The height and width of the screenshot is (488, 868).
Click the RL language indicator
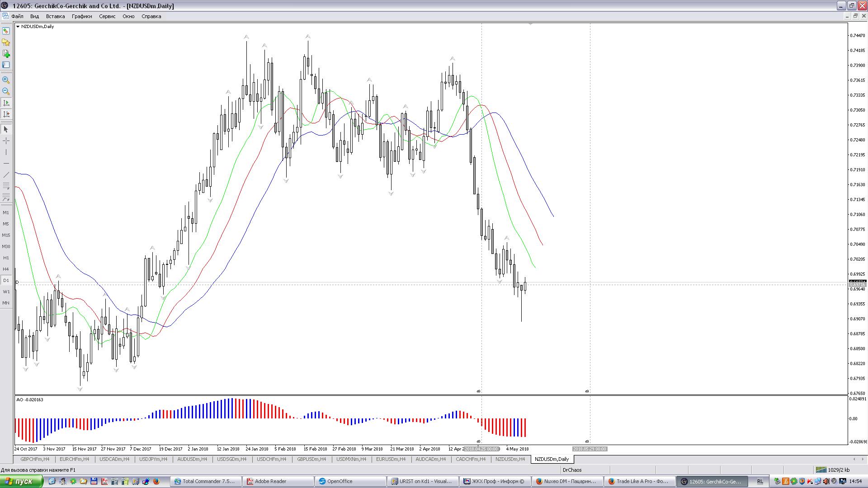(760, 481)
